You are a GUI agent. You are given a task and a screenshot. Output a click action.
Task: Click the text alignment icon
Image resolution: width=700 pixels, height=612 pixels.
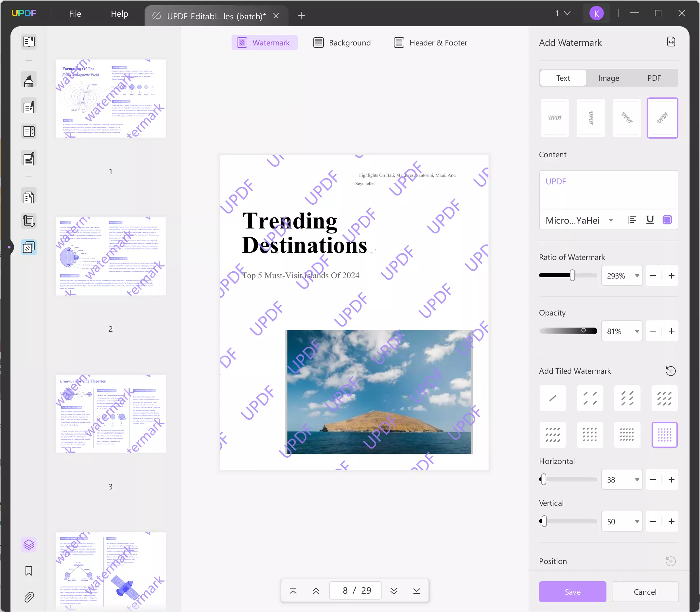tap(632, 220)
